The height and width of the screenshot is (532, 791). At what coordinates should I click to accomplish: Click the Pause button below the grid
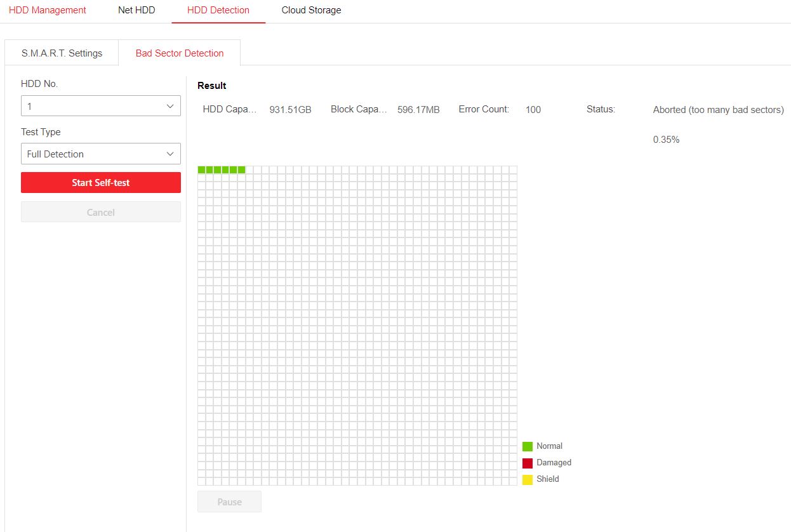[x=229, y=502]
